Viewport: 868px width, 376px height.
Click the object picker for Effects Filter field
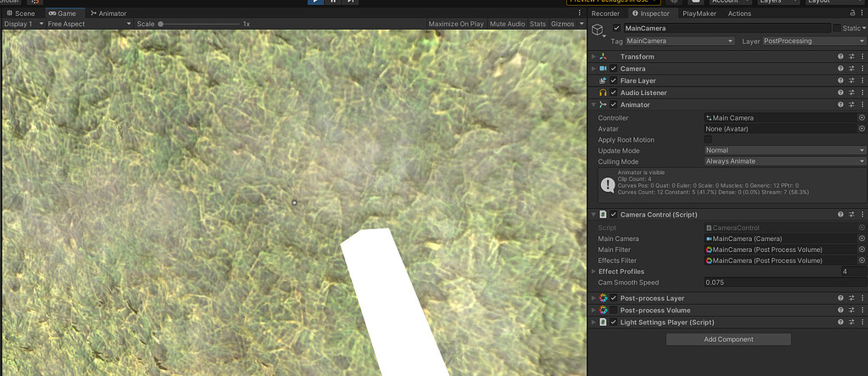click(x=861, y=261)
